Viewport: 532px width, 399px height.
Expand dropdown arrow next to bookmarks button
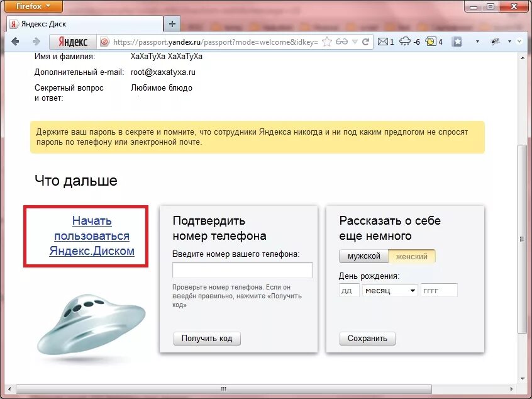tap(477, 42)
